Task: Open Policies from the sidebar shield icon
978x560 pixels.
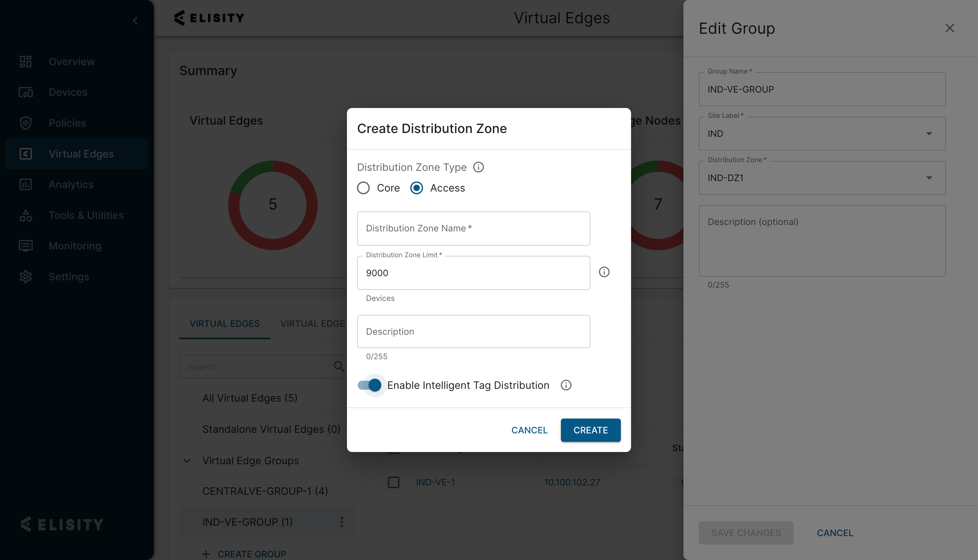Action: click(26, 123)
